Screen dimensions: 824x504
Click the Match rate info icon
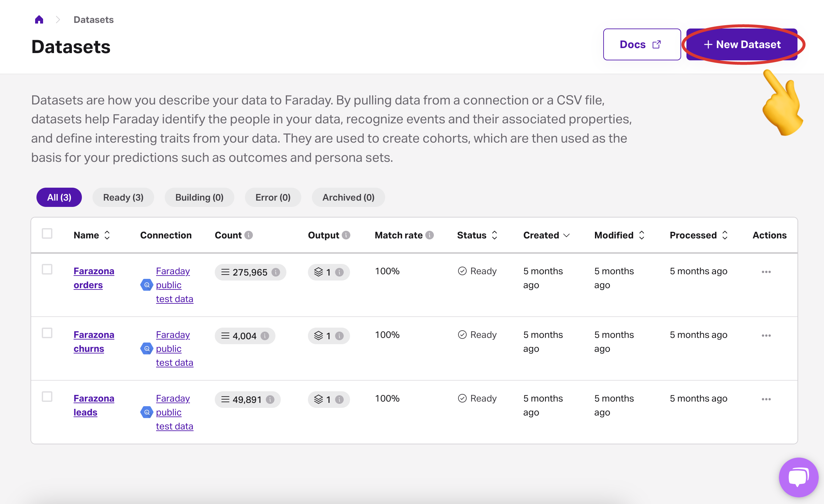(x=429, y=235)
